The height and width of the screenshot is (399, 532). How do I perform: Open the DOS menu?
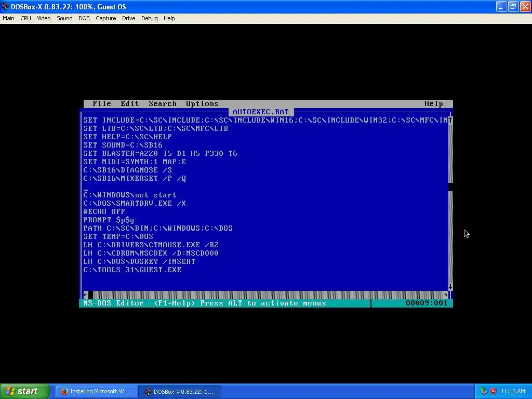click(84, 18)
